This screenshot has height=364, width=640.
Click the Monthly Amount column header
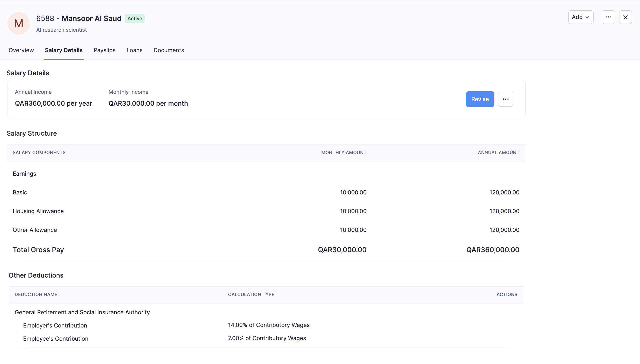tap(344, 153)
